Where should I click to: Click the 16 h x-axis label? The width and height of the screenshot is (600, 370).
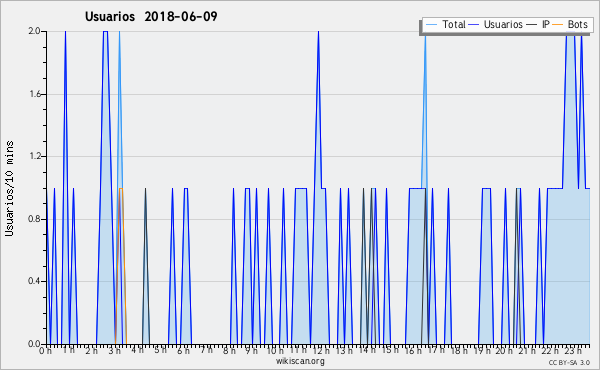pos(413,350)
